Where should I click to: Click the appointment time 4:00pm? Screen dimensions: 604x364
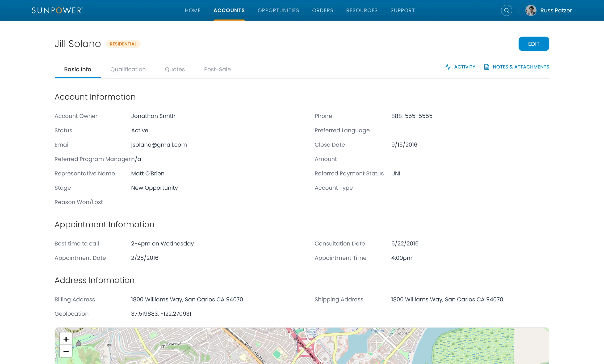pos(402,258)
